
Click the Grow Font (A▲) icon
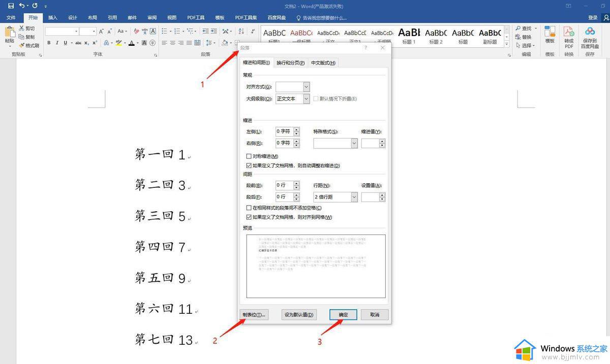pyautogui.click(x=102, y=31)
